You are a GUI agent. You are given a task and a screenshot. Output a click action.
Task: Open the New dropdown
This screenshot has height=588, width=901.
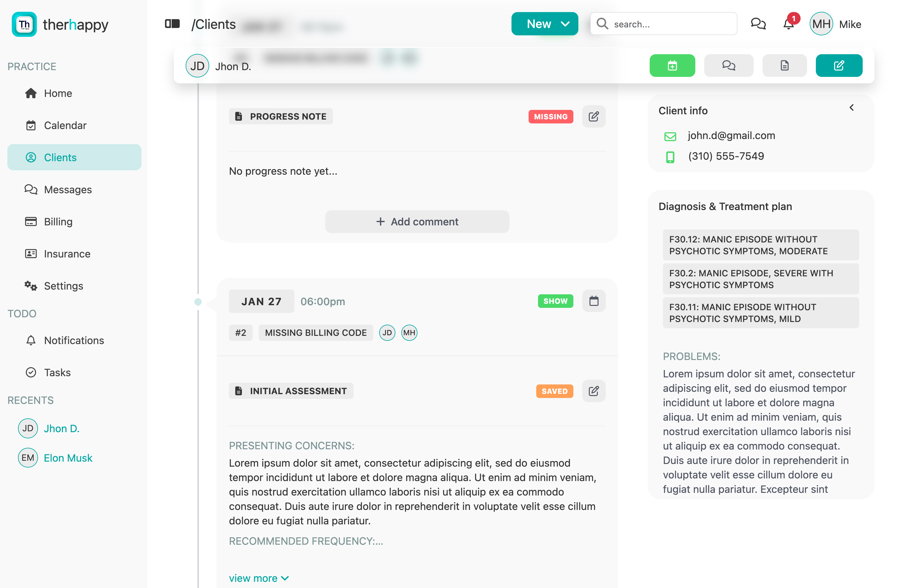[x=545, y=24]
